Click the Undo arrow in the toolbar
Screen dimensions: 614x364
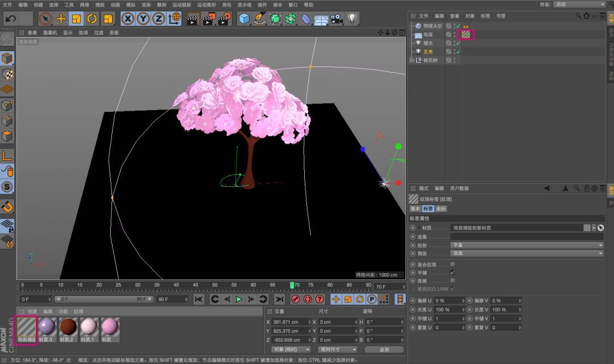pos(10,19)
